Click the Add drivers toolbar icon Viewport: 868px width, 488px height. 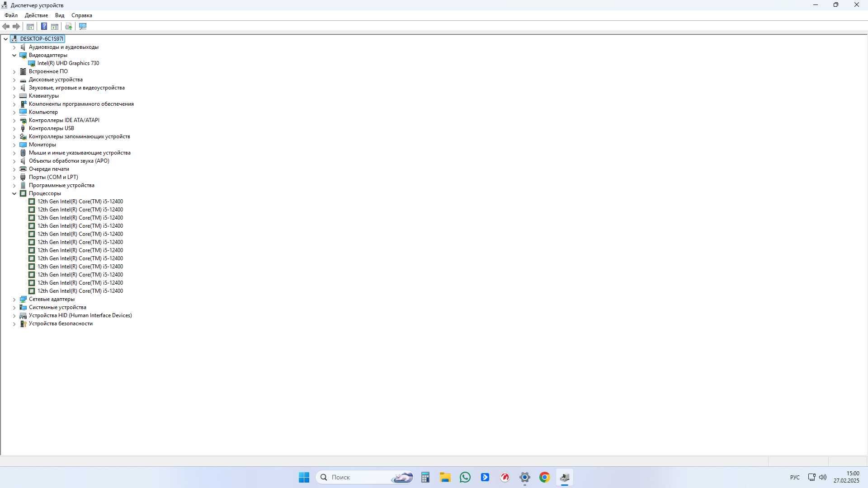click(69, 26)
